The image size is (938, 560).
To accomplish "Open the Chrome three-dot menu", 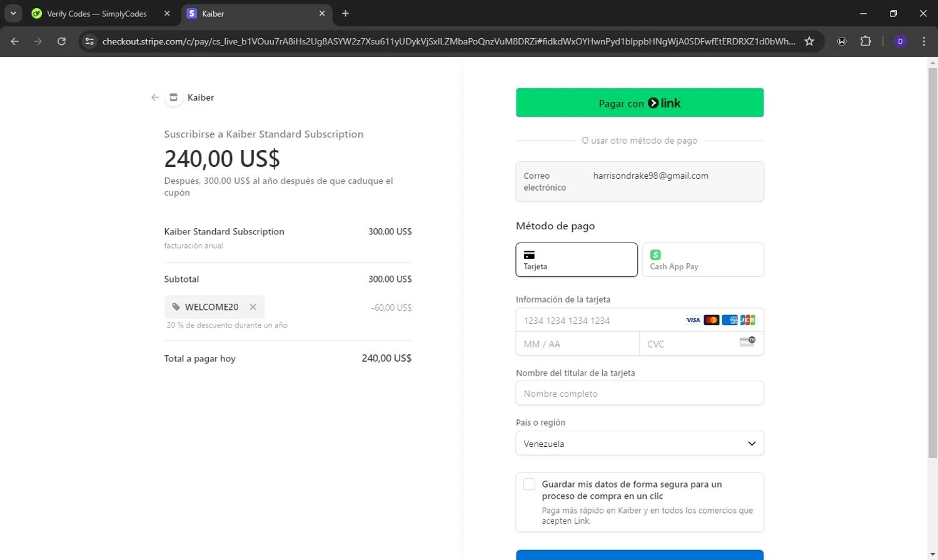I will pos(924,41).
